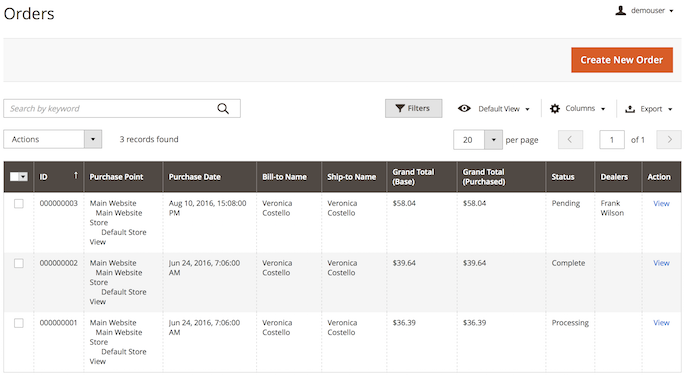The width and height of the screenshot is (685, 376).
Task: Sort by Status column header
Action: 563,177
